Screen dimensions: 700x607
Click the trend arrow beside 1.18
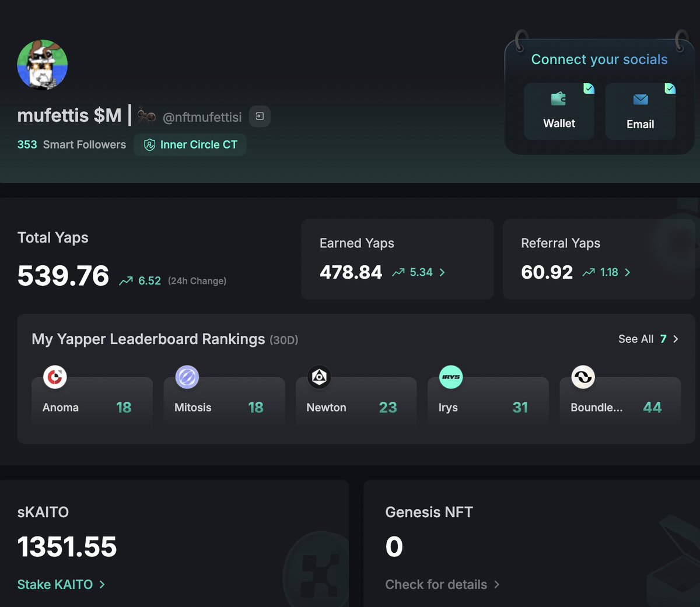point(589,272)
